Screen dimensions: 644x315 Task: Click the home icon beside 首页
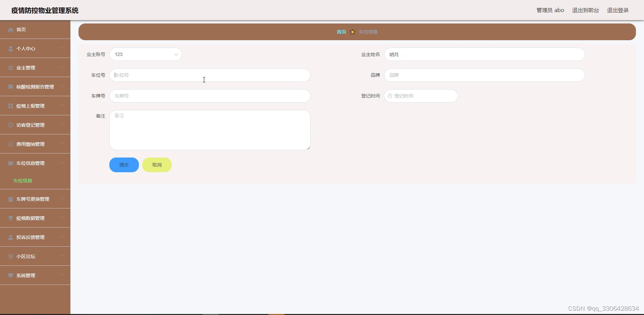click(x=11, y=30)
